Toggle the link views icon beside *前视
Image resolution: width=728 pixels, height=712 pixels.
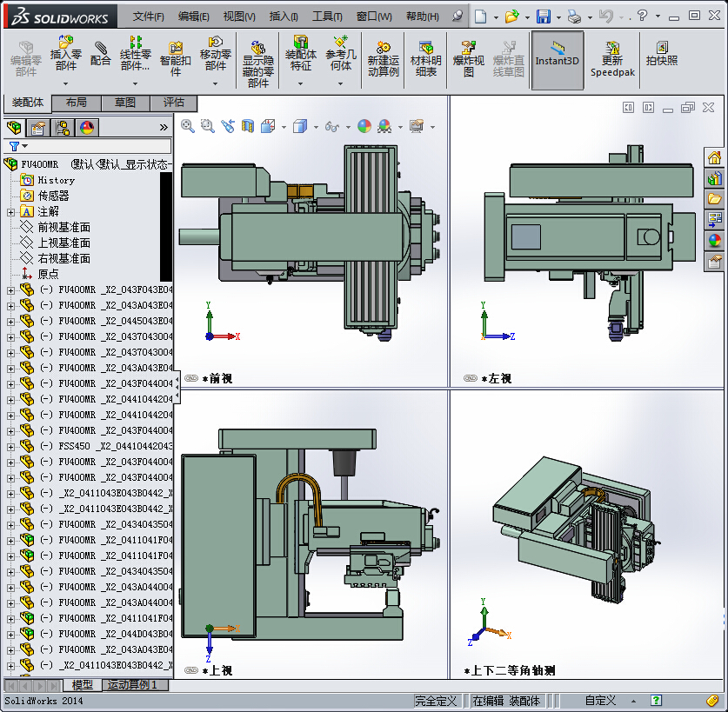coord(190,379)
